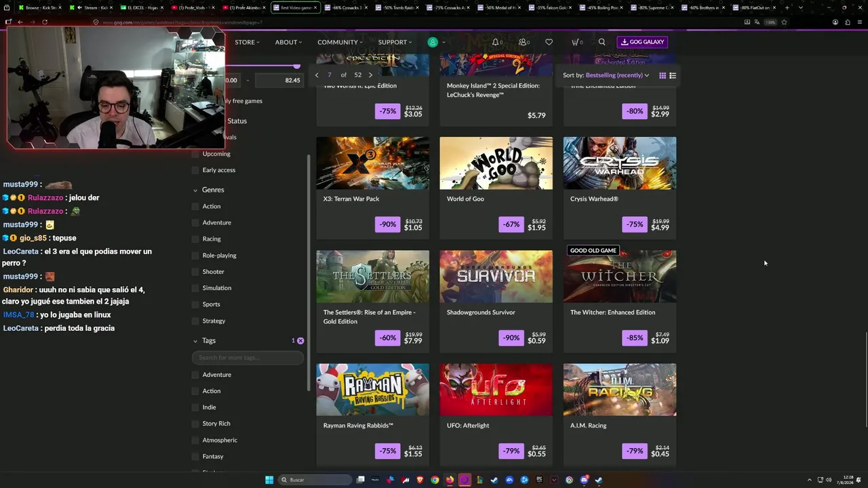Viewport: 868px width, 488px height.
Task: Open Epic Games Launcher from taskbar
Action: (x=539, y=480)
